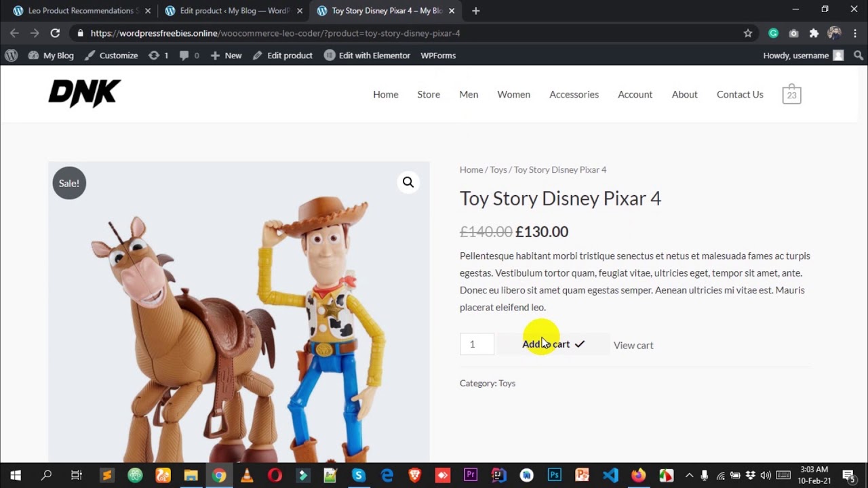Open Photoshop from the taskbar
The height and width of the screenshot is (488, 868).
(555, 476)
